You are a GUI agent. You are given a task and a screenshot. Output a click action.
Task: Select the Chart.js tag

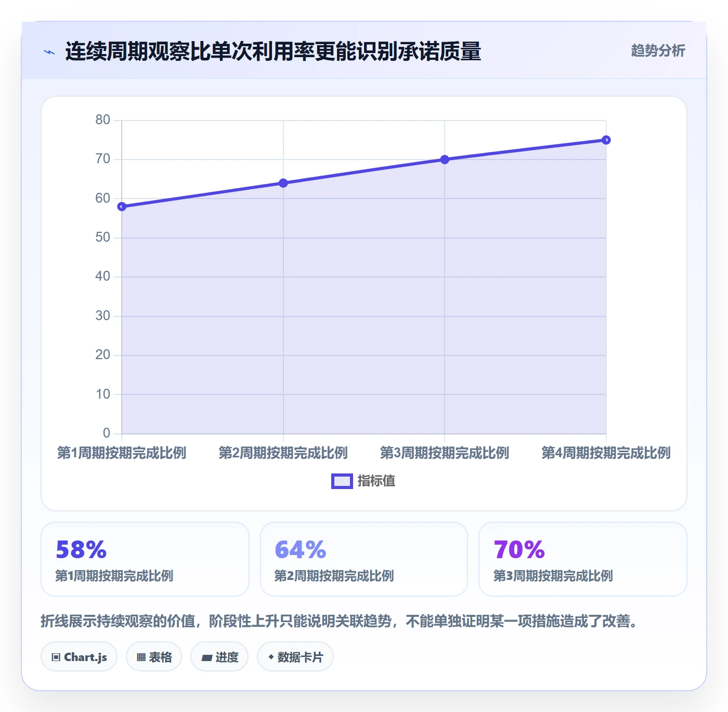pyautogui.click(x=79, y=657)
